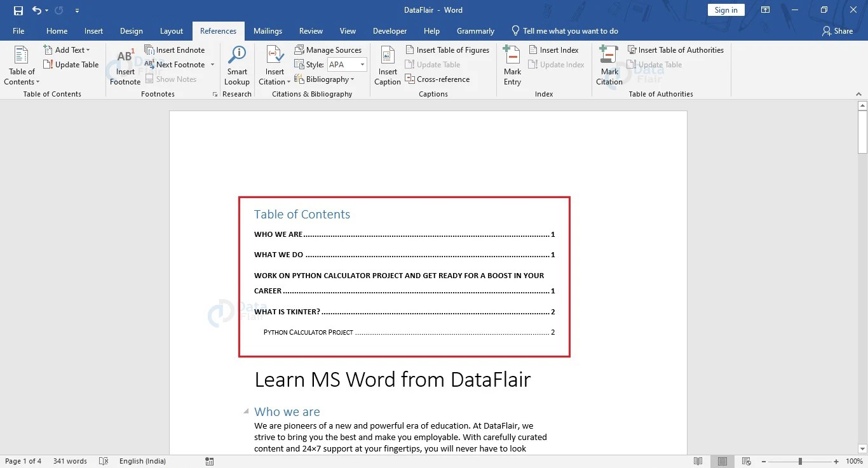This screenshot has height=468, width=868.
Task: Collapse the Who we are heading triangle
Action: (246, 411)
